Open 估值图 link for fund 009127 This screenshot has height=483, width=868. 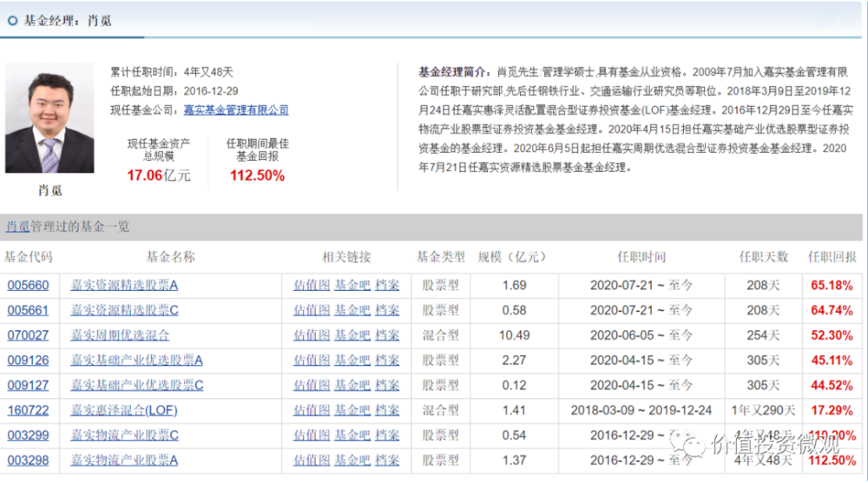pyautogui.click(x=312, y=385)
